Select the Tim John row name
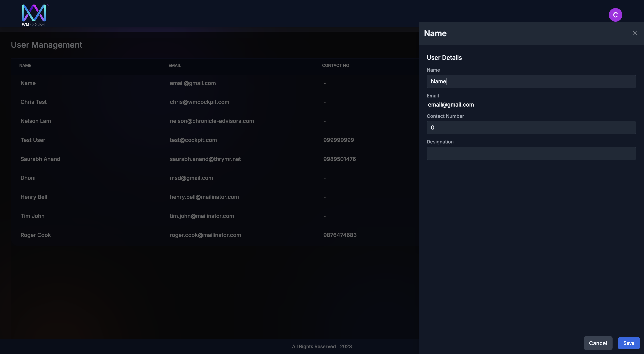This screenshot has height=354, width=644. (x=33, y=216)
